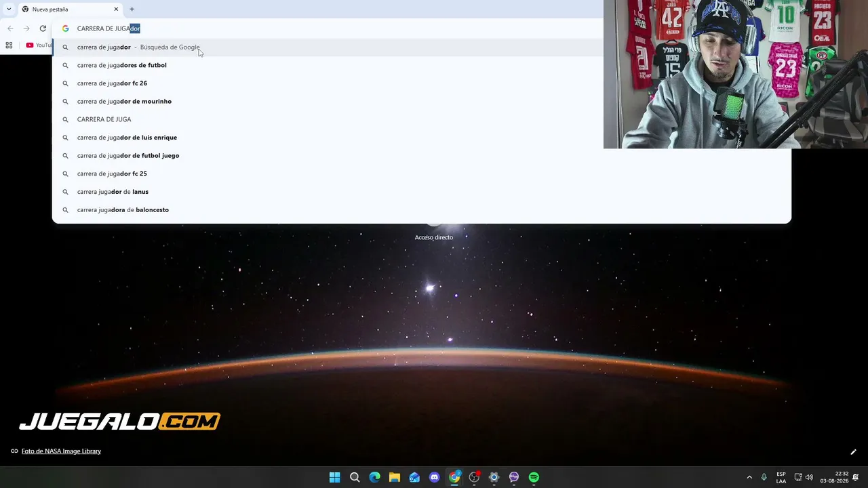
Task: Click the pencil icon to customize the page
Action: click(x=853, y=452)
